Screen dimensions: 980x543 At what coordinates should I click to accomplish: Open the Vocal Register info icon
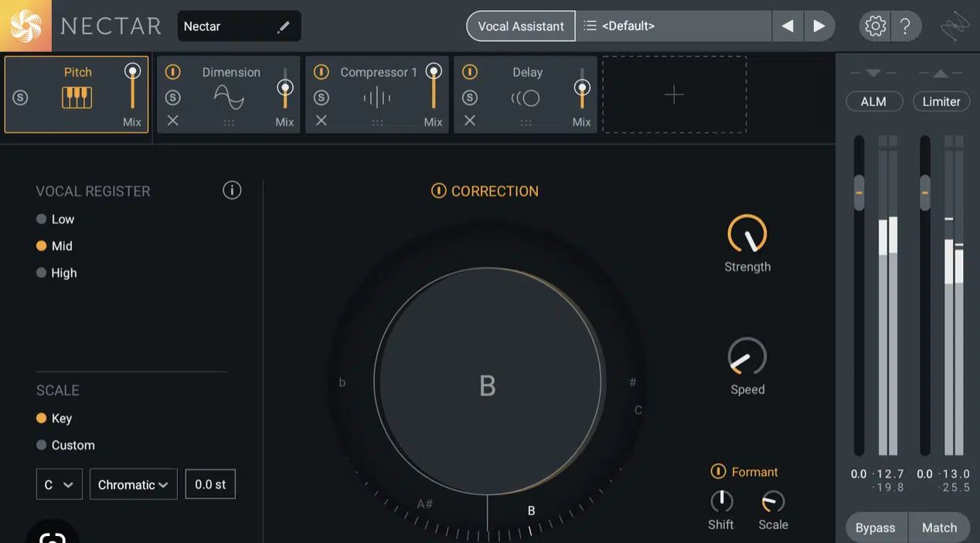click(x=232, y=190)
